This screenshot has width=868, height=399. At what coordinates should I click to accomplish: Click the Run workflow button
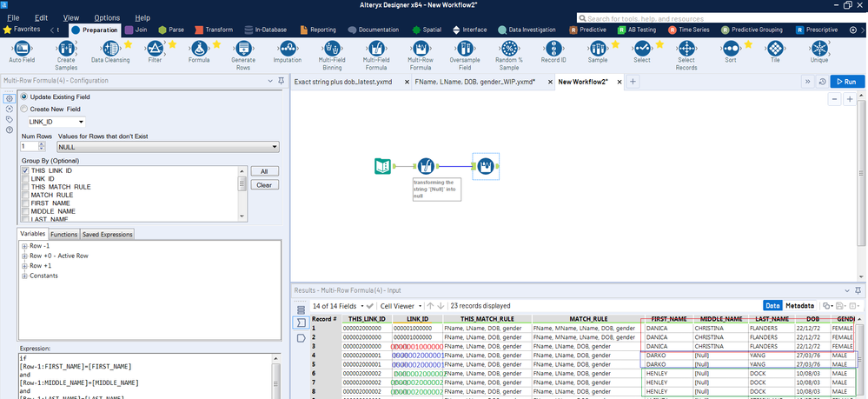(847, 82)
